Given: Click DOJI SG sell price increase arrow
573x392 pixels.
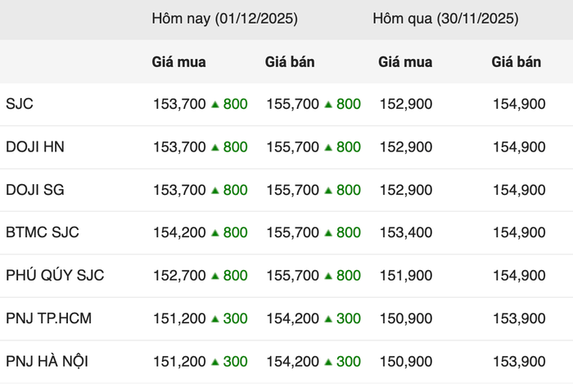Looking at the screenshot, I should (x=328, y=191).
